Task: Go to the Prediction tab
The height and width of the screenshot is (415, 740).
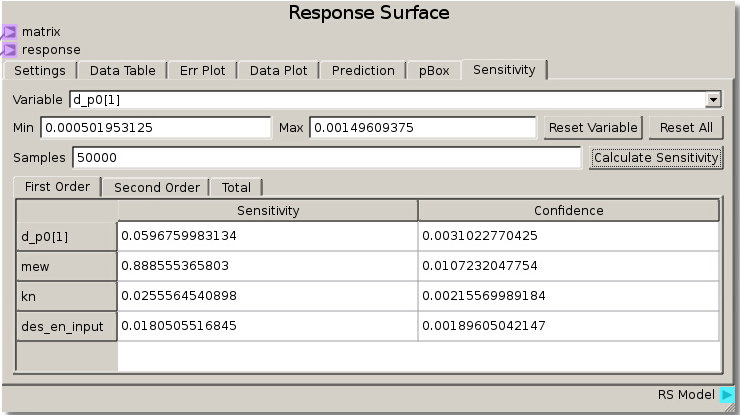Action: (x=363, y=71)
